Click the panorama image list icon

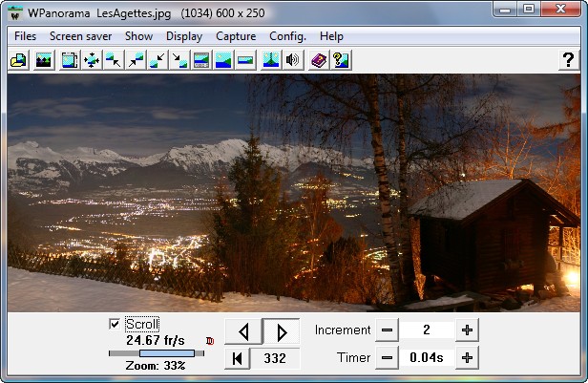click(x=43, y=60)
